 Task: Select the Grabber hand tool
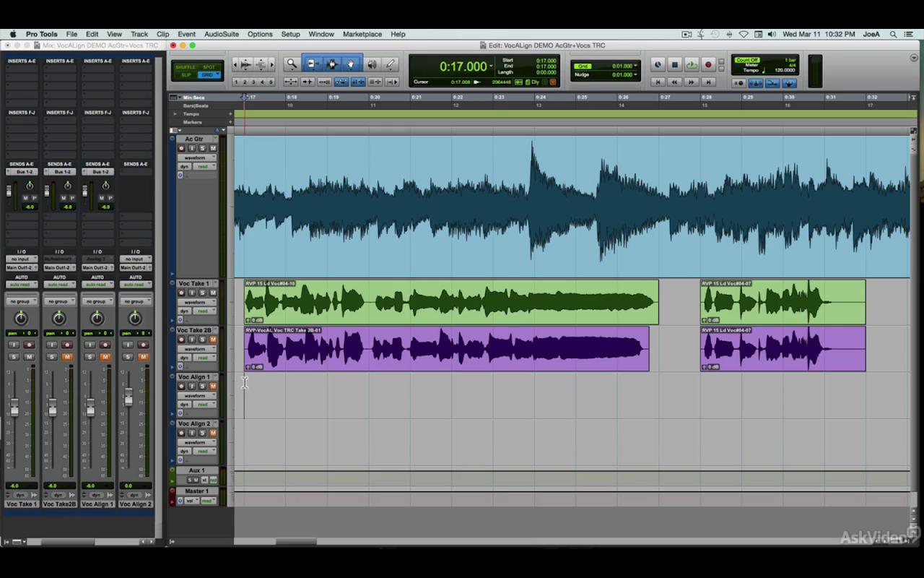tap(352, 64)
